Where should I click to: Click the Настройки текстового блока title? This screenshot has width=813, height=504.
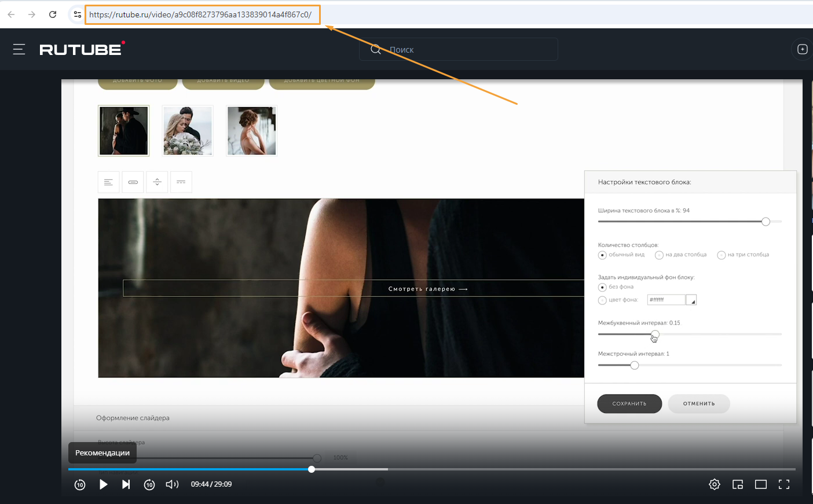pos(644,182)
